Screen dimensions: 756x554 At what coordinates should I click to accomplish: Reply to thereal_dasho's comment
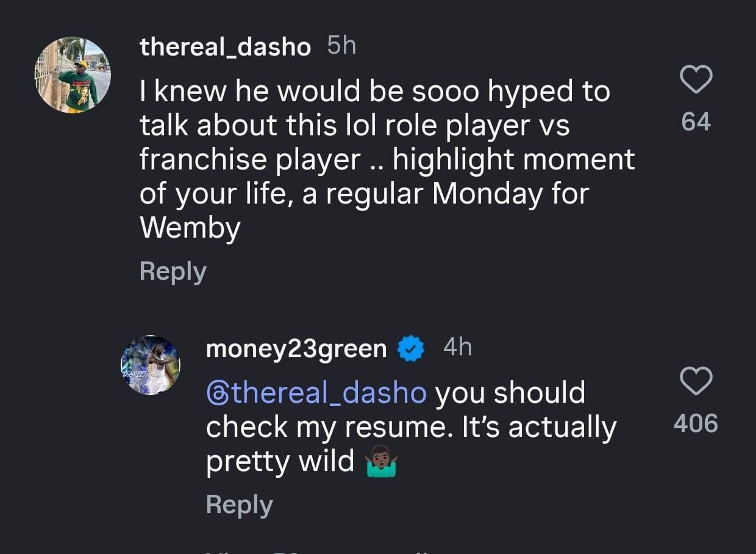pos(173,272)
